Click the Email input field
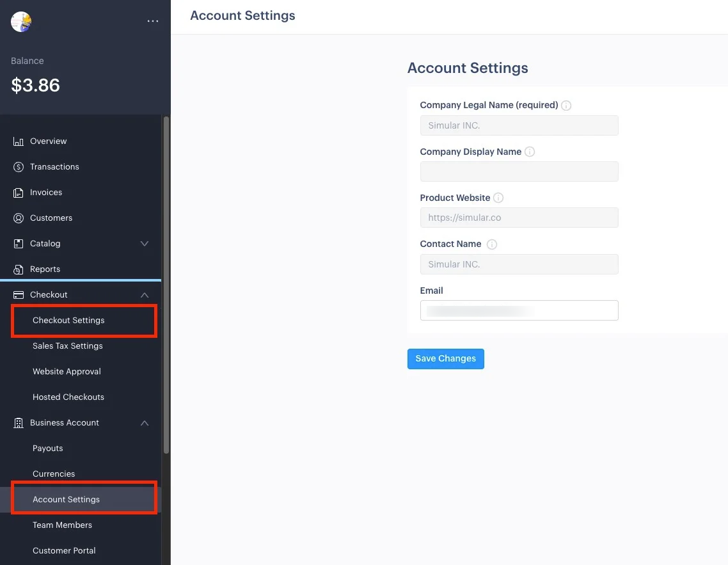 pyautogui.click(x=519, y=310)
